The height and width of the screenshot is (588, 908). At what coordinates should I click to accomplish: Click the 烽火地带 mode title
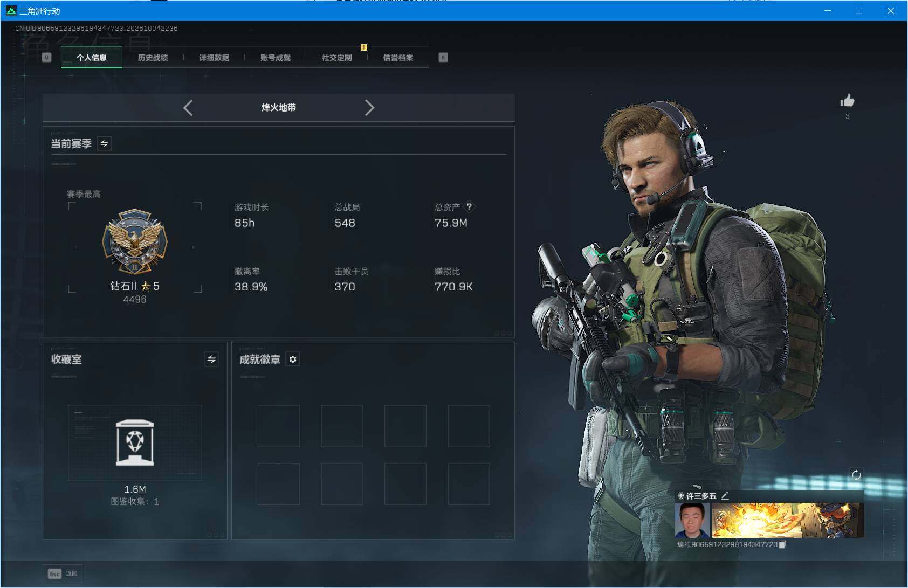coord(279,108)
